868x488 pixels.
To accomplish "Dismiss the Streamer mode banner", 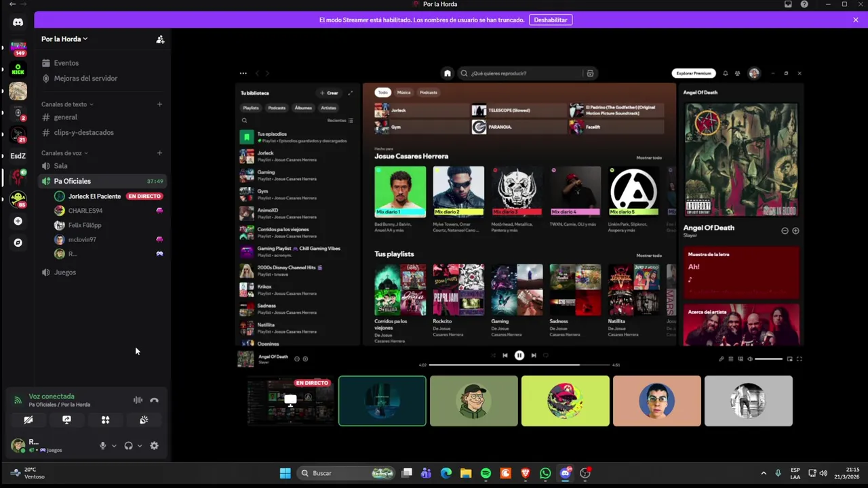I will pos(856,20).
